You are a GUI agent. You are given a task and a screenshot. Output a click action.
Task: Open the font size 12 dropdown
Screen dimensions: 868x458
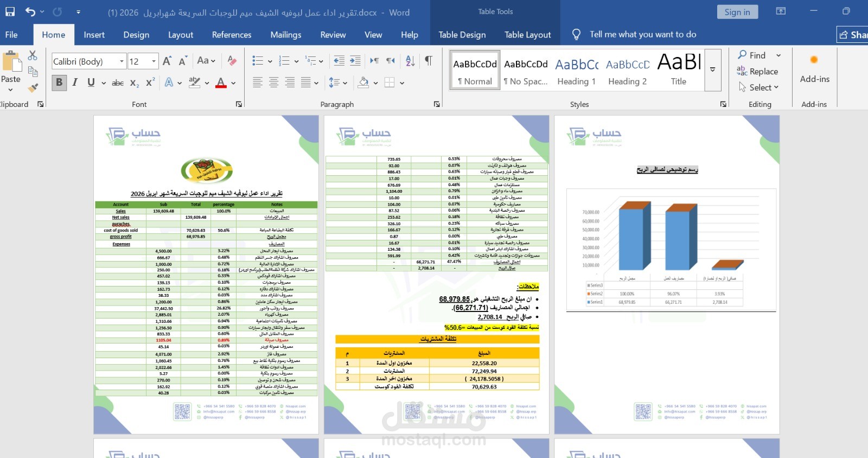(x=154, y=61)
